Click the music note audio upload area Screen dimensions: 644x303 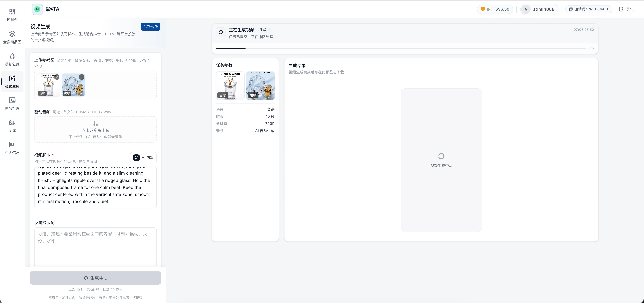tap(95, 130)
